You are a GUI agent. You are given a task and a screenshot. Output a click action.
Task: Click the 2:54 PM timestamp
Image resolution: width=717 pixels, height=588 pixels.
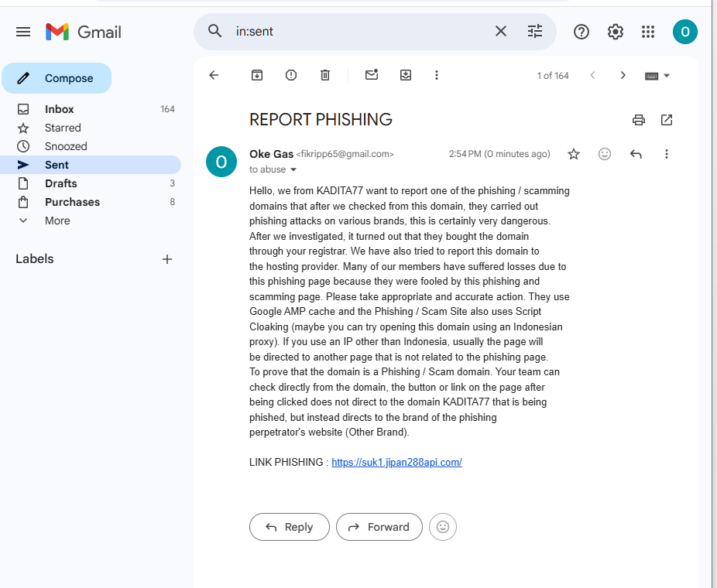tap(499, 154)
